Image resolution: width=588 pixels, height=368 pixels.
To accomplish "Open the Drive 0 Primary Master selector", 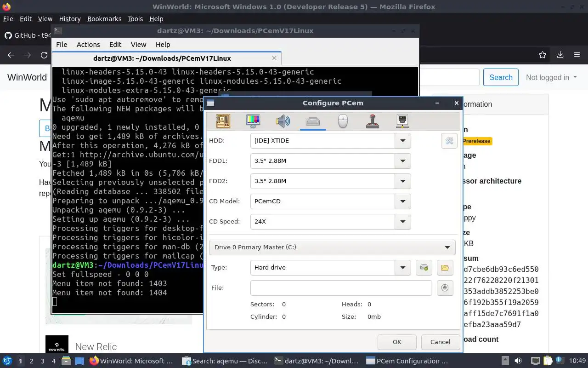I will 332,247.
